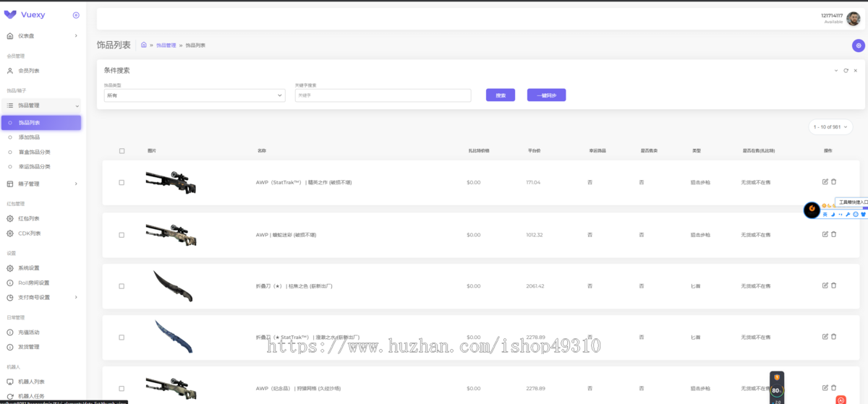Viewport: 868px width, 404px height.
Task: Open 系统设置 in sidebar
Action: point(29,268)
